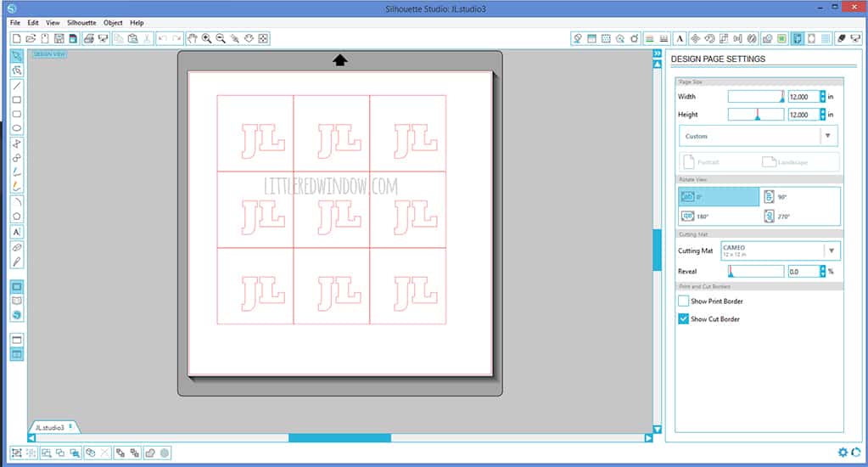Uncheck the Show Cut Border checkbox
868x467 pixels.
click(x=683, y=319)
